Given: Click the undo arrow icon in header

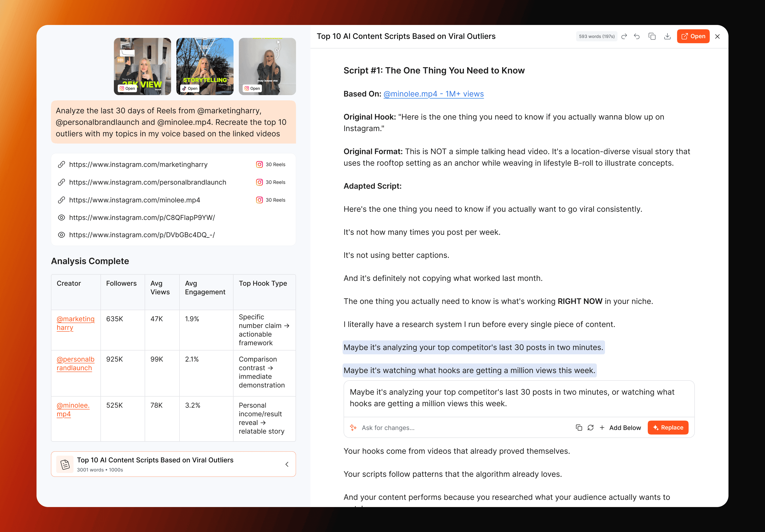Looking at the screenshot, I should 637,36.
